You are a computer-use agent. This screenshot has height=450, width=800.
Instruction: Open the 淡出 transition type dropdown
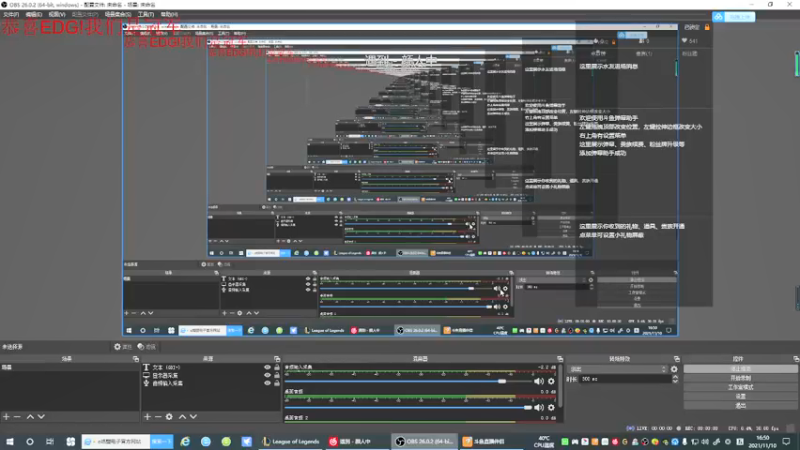coord(618,369)
